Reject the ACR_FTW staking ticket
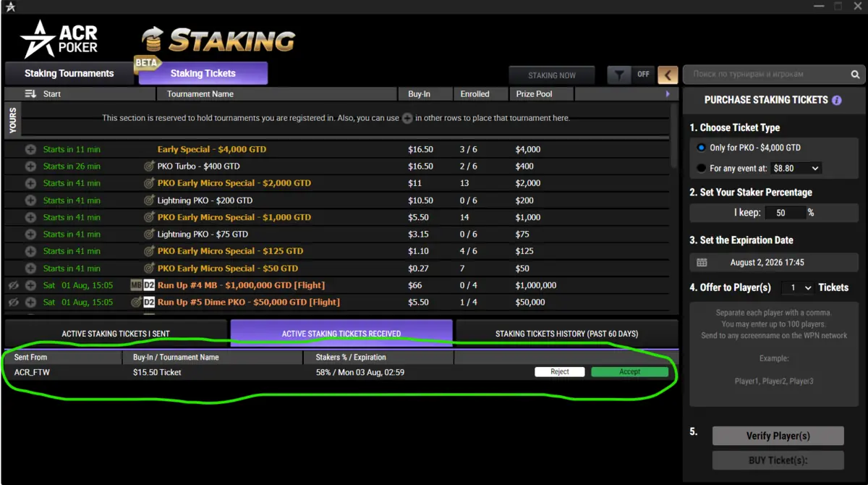 [x=560, y=372]
